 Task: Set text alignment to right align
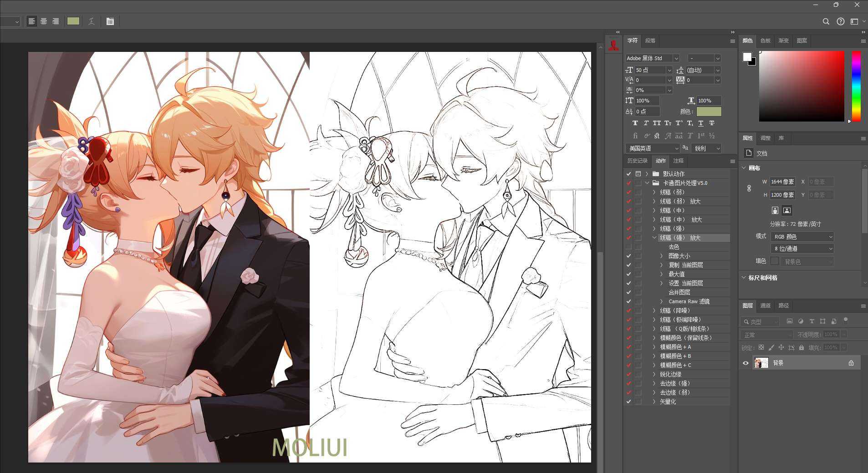[x=56, y=21]
